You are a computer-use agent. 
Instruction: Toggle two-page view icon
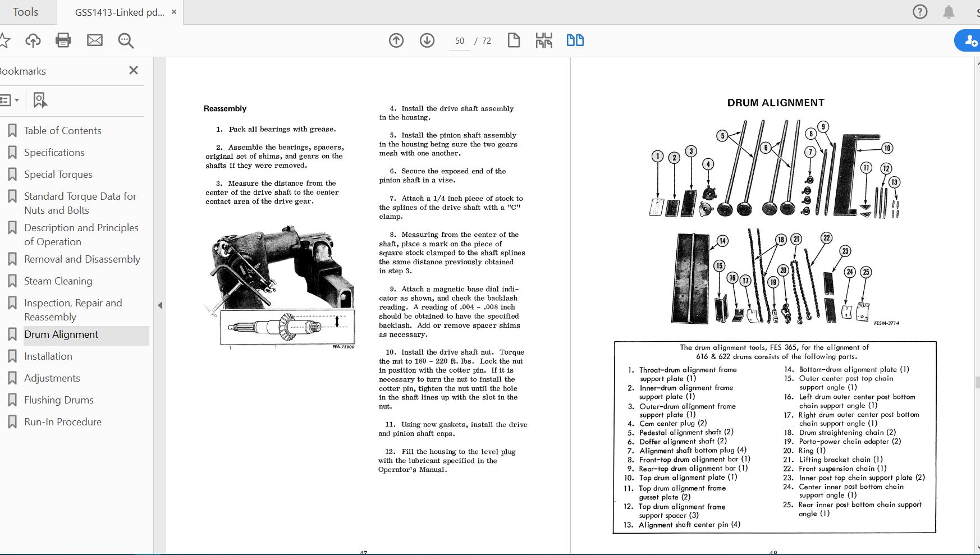pyautogui.click(x=575, y=40)
